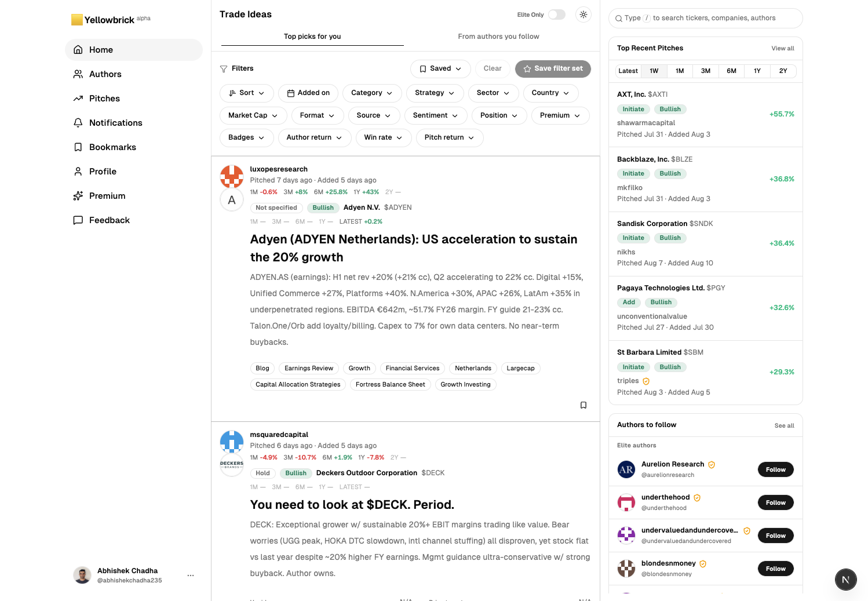Image resolution: width=868 pixels, height=601 pixels.
Task: Click Save filter set button
Action: 553,68
